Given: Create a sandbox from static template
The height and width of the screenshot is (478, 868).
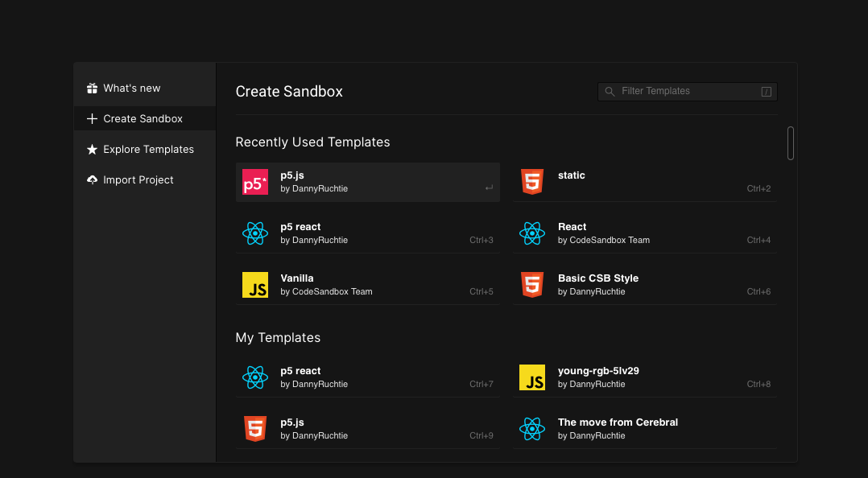Looking at the screenshot, I should [x=644, y=182].
